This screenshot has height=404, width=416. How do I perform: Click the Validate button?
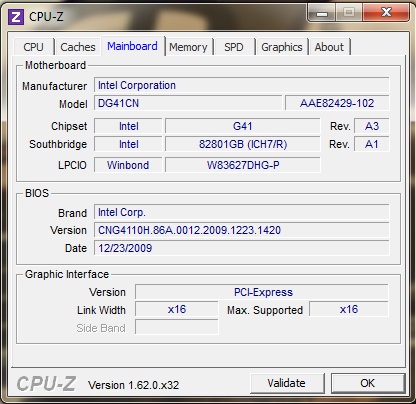point(287,383)
